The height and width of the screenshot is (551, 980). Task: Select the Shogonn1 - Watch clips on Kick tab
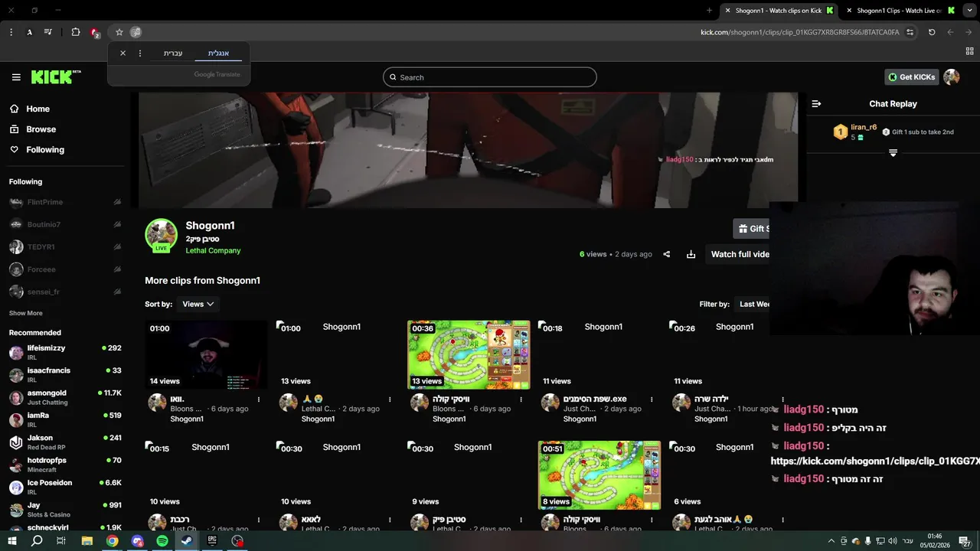coord(779,11)
